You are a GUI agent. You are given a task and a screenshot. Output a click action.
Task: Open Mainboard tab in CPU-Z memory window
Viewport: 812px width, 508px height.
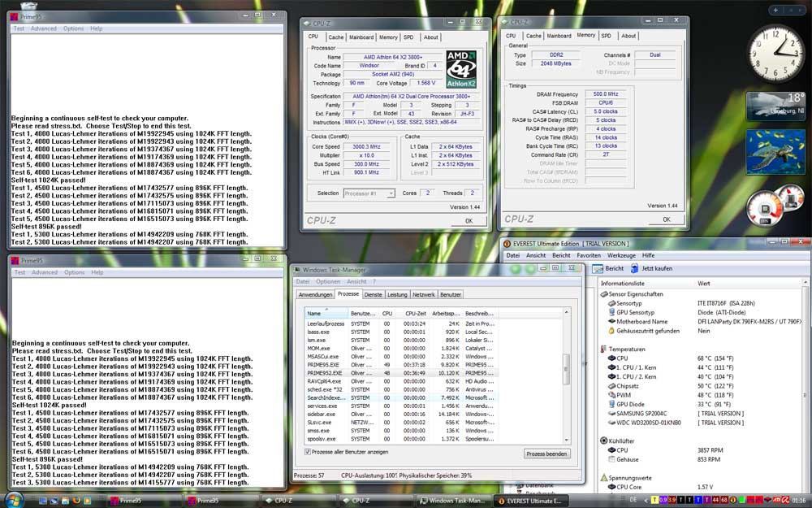point(559,36)
